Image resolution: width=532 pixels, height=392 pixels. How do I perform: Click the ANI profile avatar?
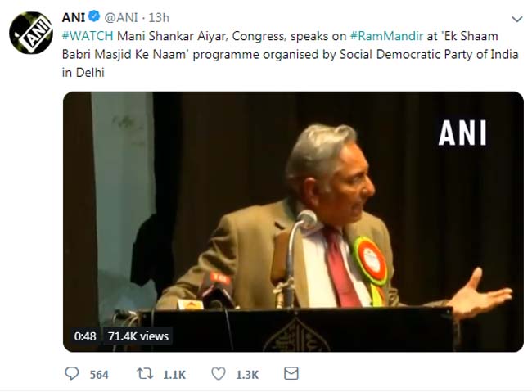click(31, 34)
